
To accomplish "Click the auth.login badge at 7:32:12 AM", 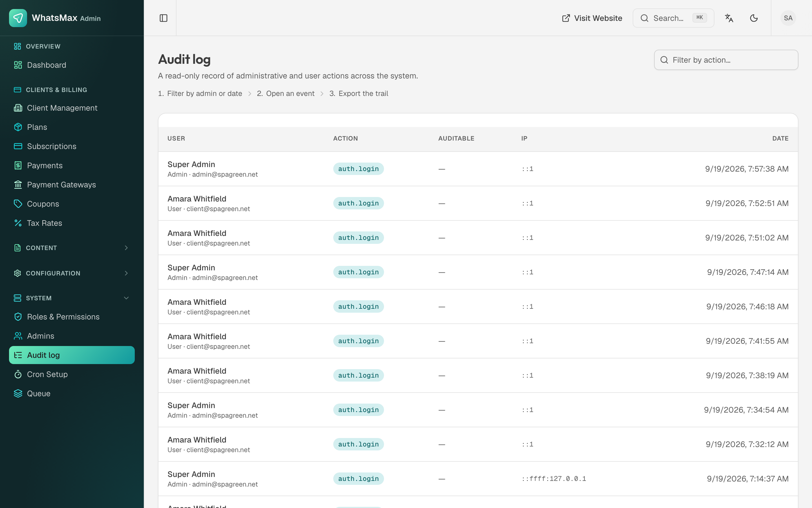I will click(358, 444).
